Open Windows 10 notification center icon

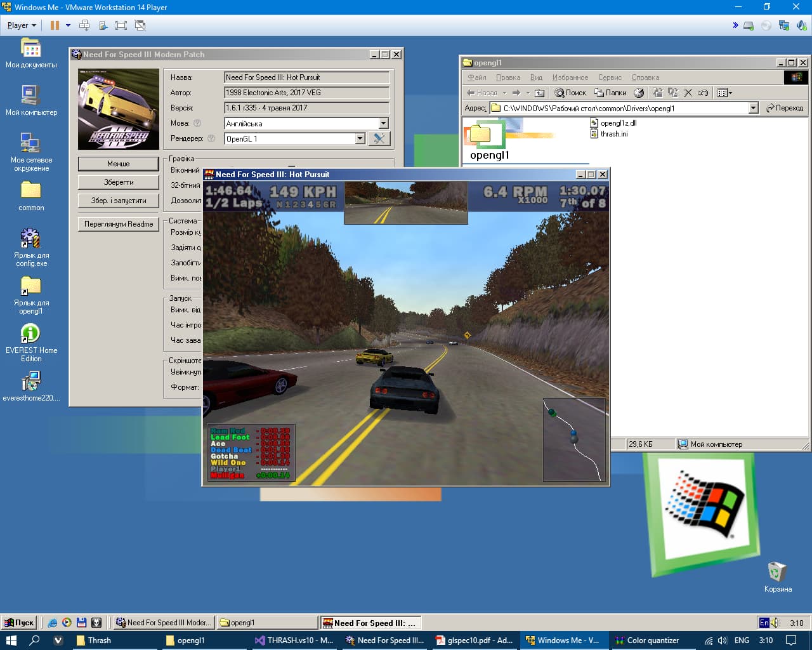[791, 640]
